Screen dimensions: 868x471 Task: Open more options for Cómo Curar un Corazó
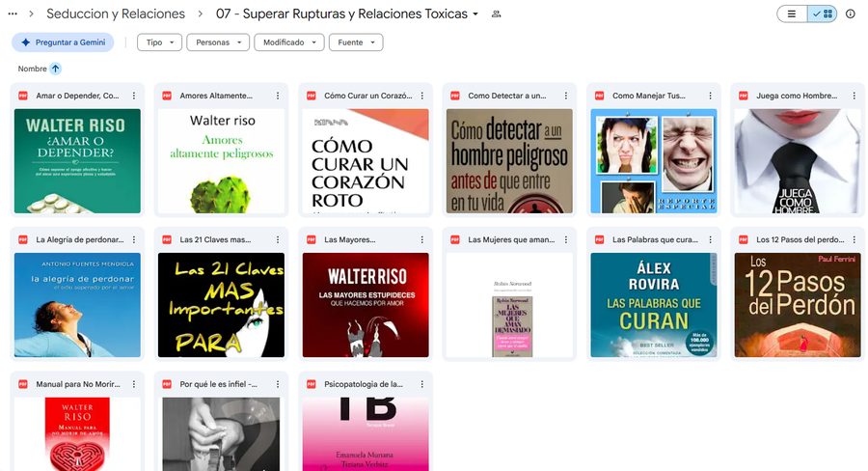coord(422,96)
